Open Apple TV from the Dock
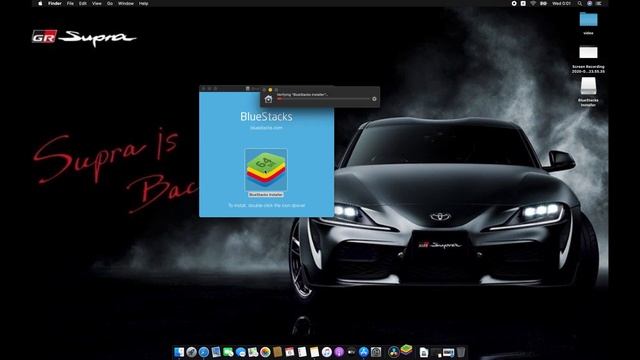This screenshot has width=640, height=360. point(351,352)
